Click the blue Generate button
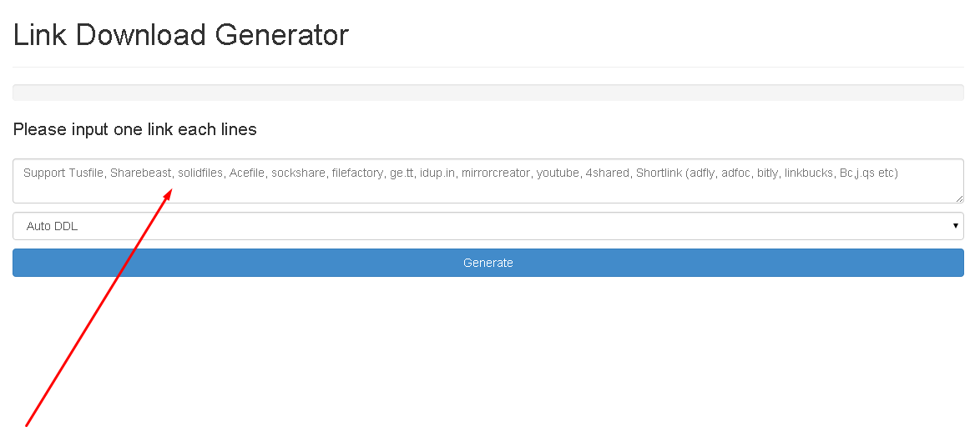Image resolution: width=980 pixels, height=447 pixels. (488, 263)
